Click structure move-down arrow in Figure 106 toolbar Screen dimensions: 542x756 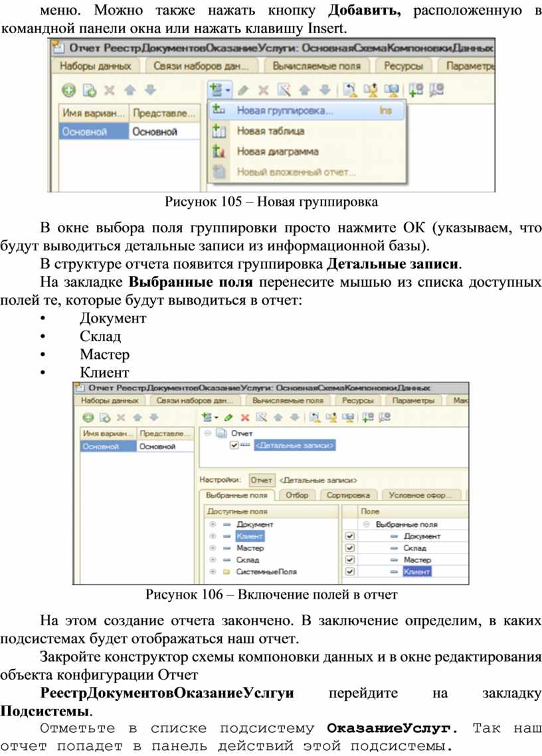(x=294, y=417)
